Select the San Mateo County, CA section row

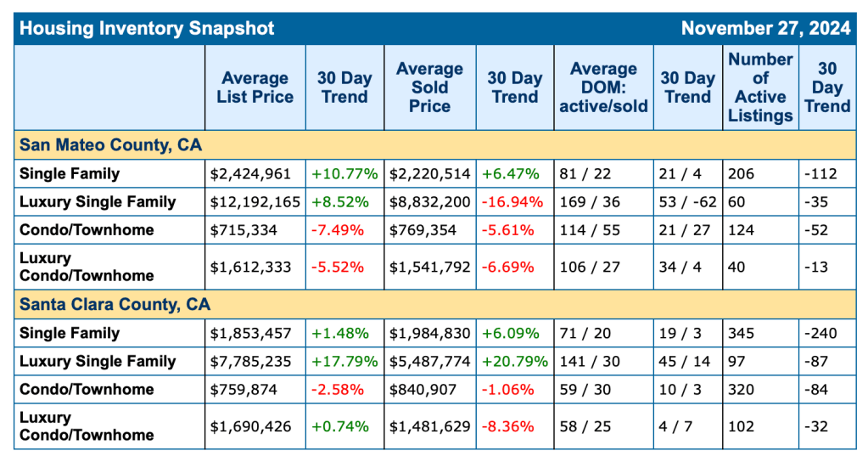pos(110,144)
